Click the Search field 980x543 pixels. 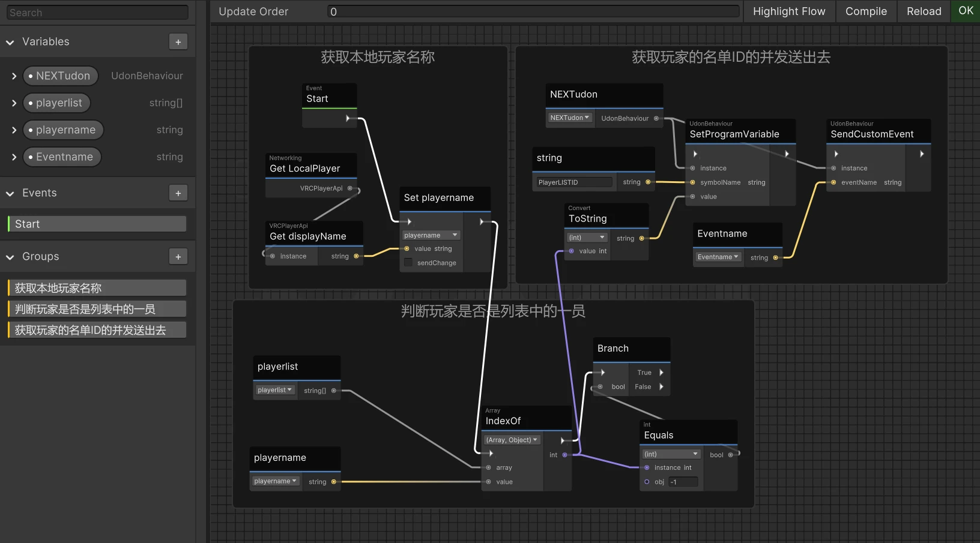97,13
